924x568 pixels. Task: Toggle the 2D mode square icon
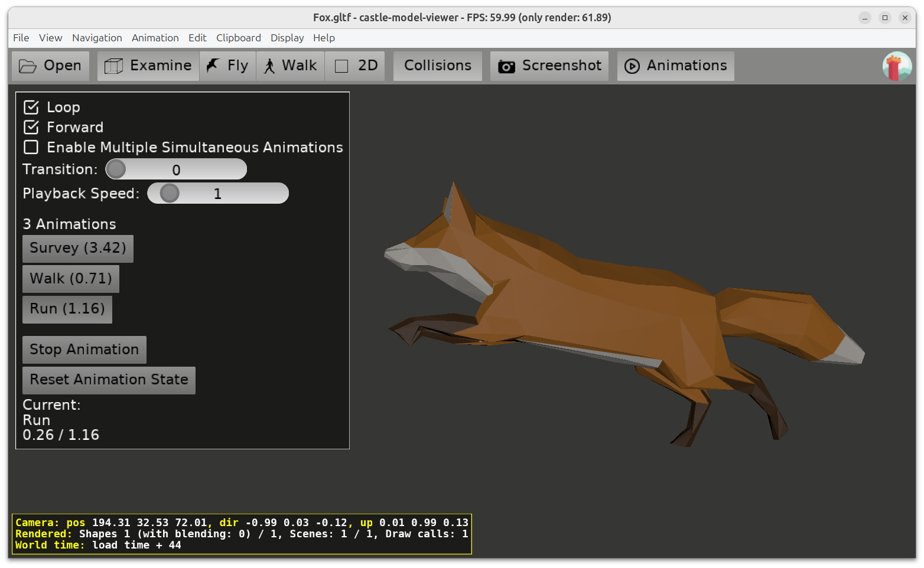tap(341, 66)
